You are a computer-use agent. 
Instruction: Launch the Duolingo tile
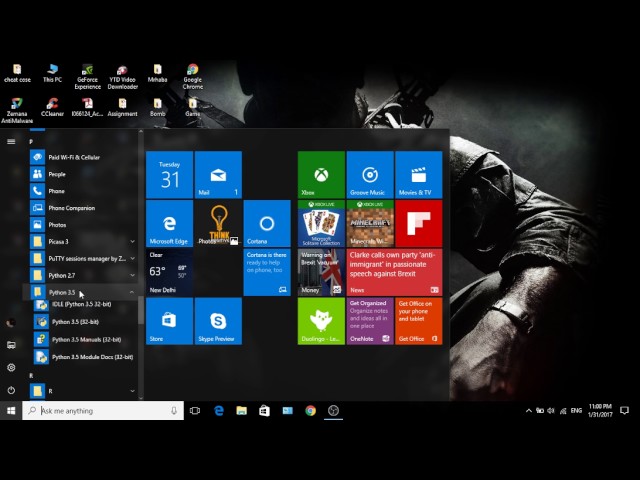coord(321,321)
